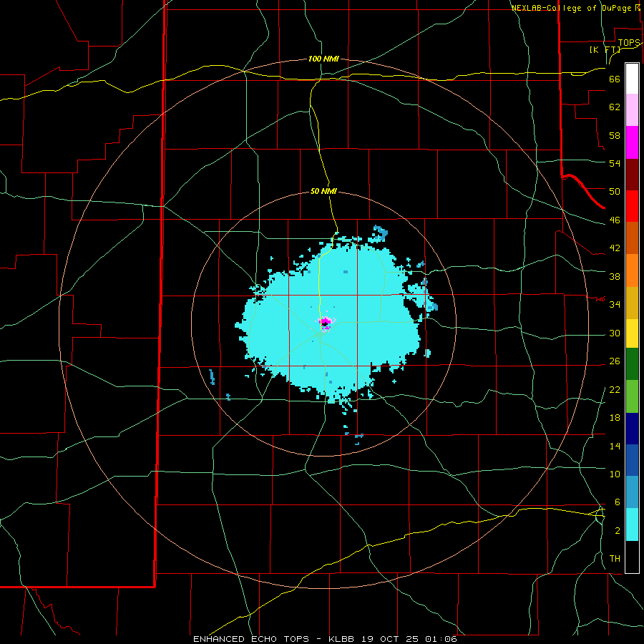Select the dark orange legend swatch
The height and width of the screenshot is (644, 644).
coord(632,238)
